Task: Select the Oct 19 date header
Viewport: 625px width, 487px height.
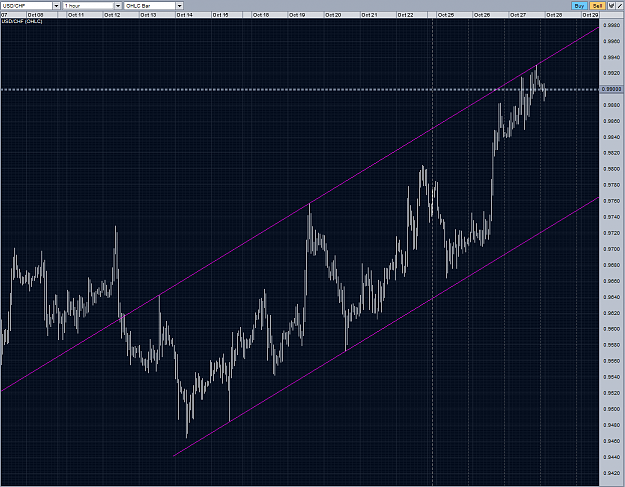Action: [x=297, y=15]
